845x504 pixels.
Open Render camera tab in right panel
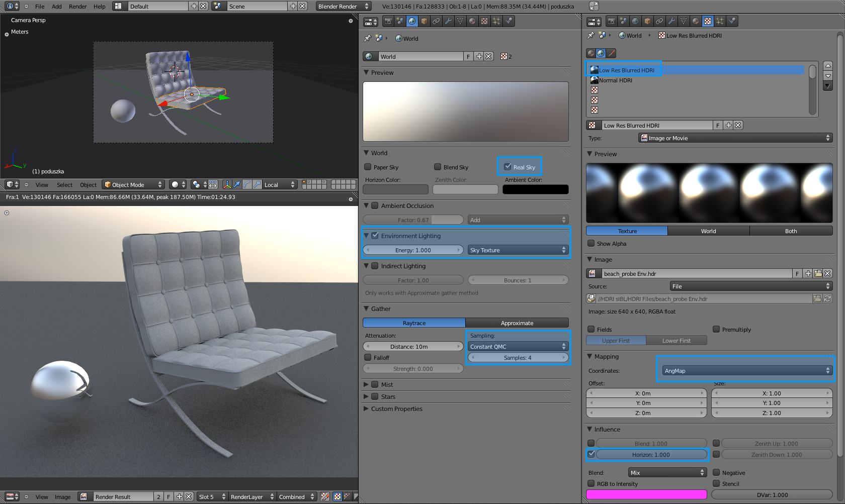[611, 21]
